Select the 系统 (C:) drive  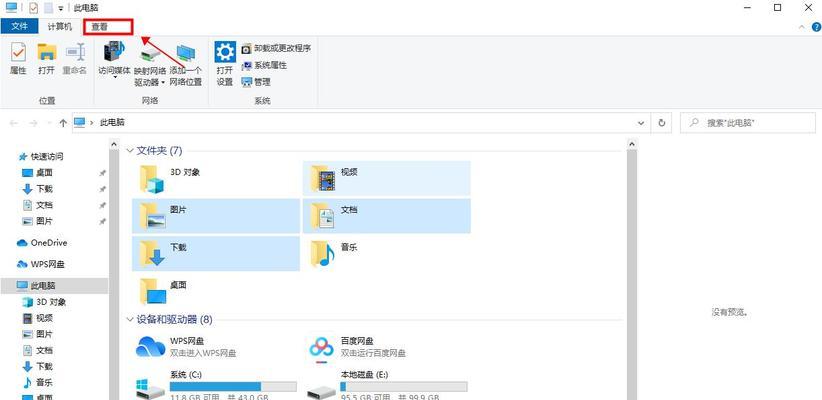pos(216,385)
